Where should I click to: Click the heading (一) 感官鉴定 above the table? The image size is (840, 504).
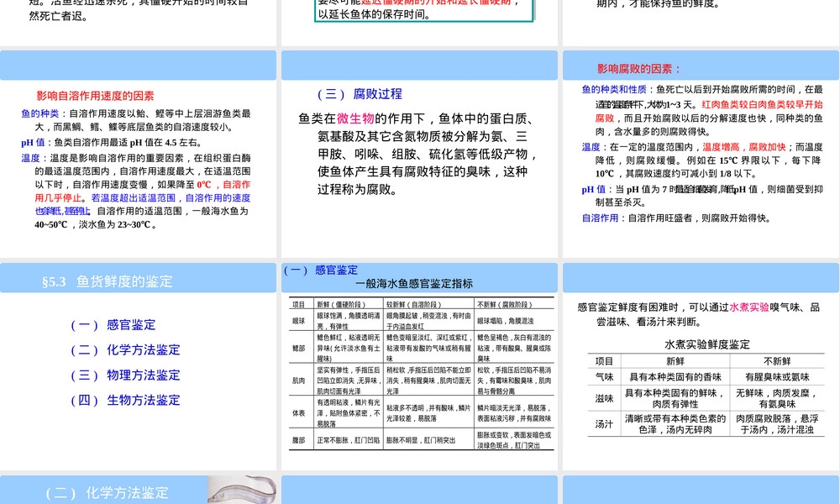coord(321,270)
